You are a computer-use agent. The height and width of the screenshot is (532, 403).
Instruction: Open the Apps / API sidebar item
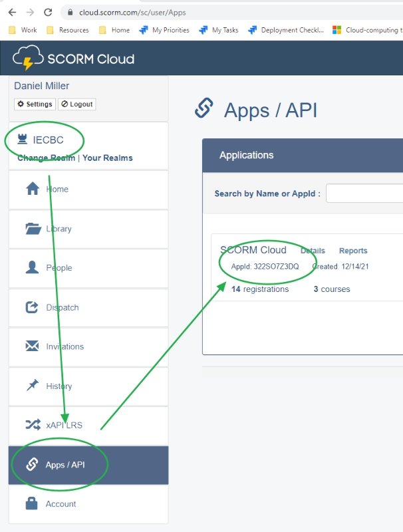pyautogui.click(x=65, y=465)
